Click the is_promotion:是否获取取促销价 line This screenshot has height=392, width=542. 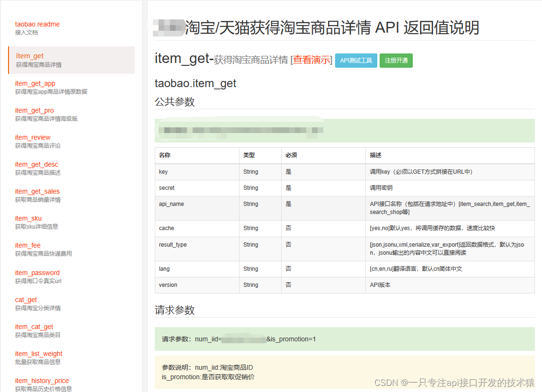point(208,377)
